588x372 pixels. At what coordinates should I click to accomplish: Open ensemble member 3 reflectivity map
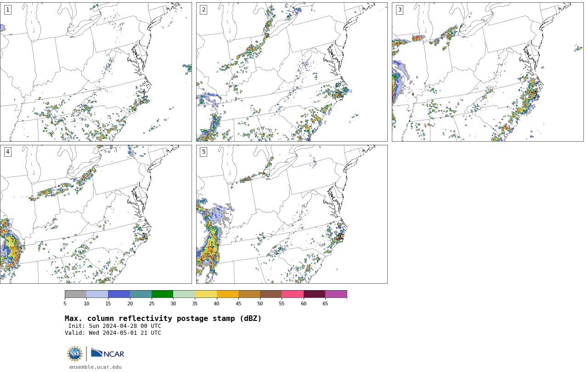click(x=487, y=72)
